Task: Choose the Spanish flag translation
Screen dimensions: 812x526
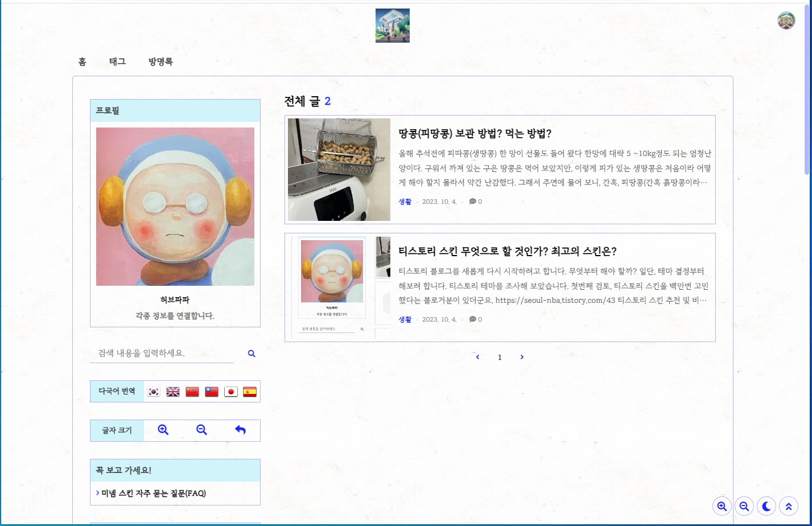Action: (250, 392)
